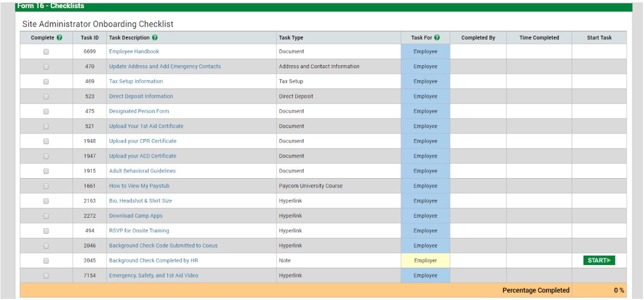Click help icon next to Complete header
The image size is (644, 300).
coord(59,37)
